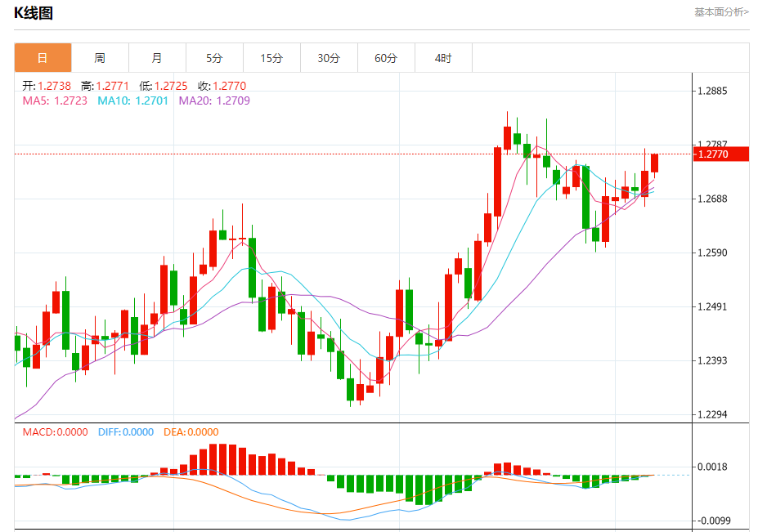Switch to the 周 weekly tab

click(x=100, y=58)
